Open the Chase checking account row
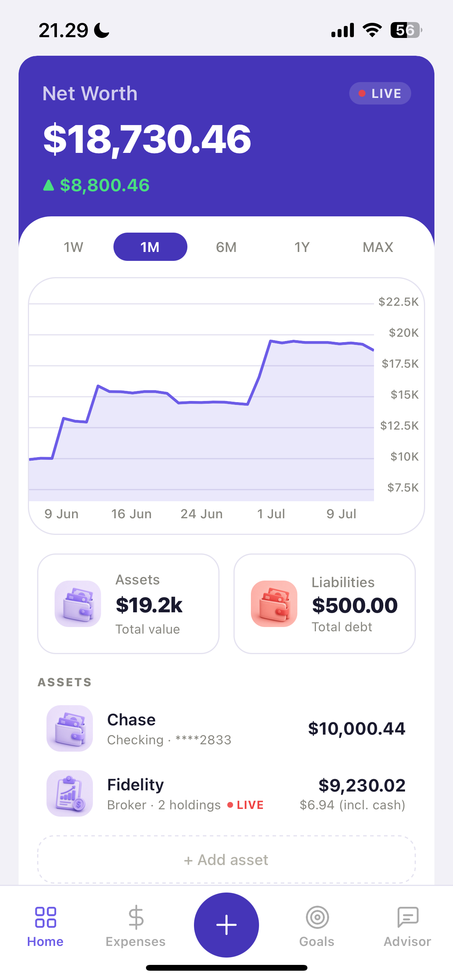The height and width of the screenshot is (980, 453). 226,728
